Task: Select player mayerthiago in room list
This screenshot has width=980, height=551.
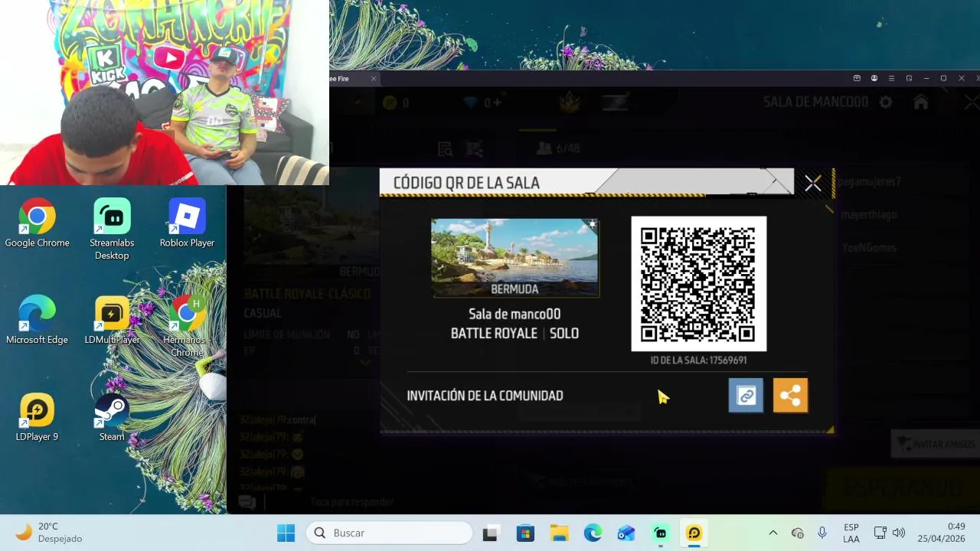Action: 868,215
